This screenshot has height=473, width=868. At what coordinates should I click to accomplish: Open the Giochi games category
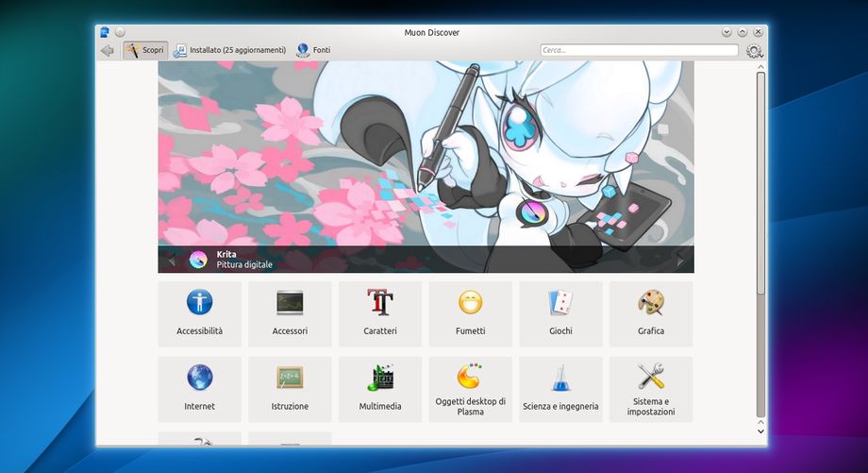pos(560,313)
